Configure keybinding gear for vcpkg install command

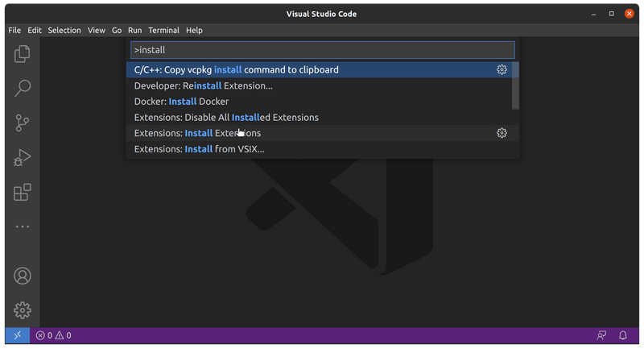502,70
